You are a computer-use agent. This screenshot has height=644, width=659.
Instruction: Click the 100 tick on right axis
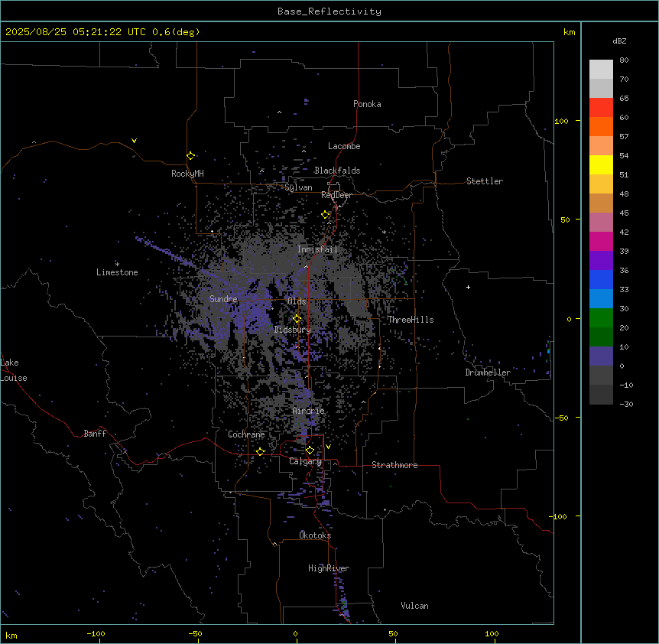click(561, 121)
